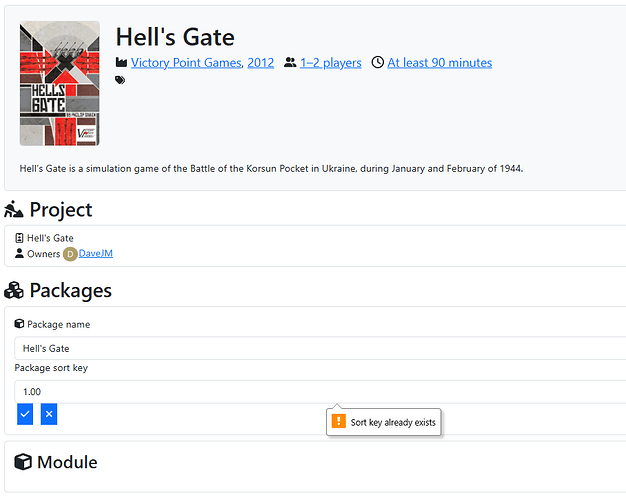Viewport: 626px width, 500px height.
Task: Open the Victory Point Games publisher link
Action: tap(187, 63)
